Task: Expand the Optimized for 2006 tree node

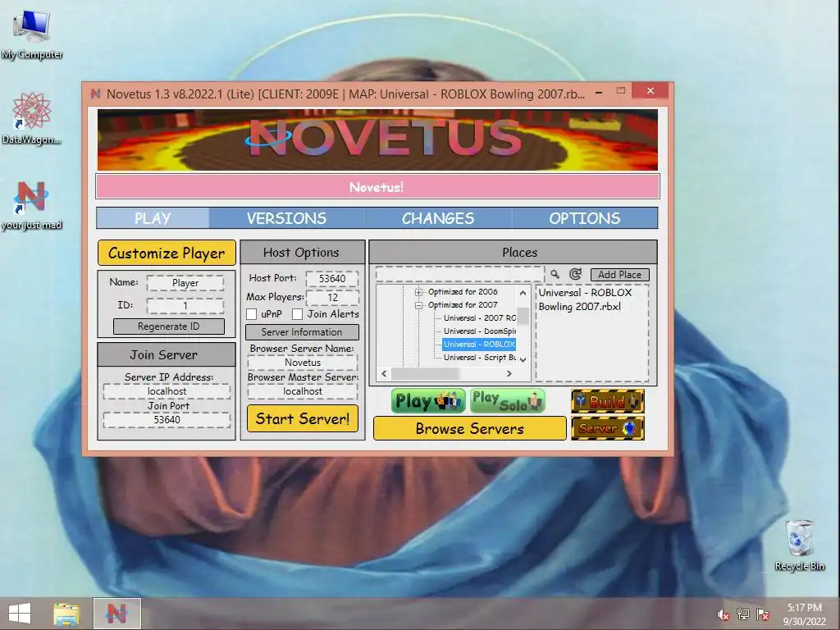Action: click(418, 292)
